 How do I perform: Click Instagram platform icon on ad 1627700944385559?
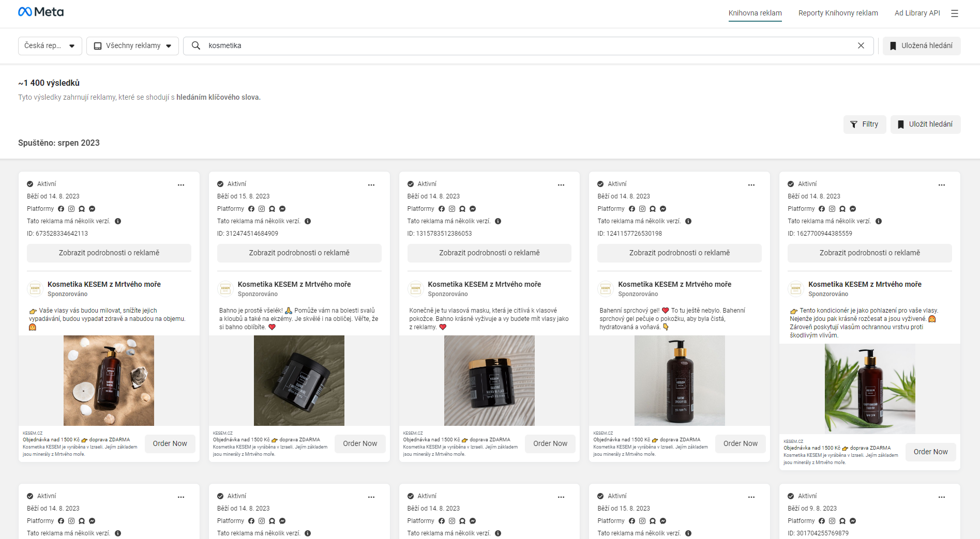pyautogui.click(x=832, y=209)
